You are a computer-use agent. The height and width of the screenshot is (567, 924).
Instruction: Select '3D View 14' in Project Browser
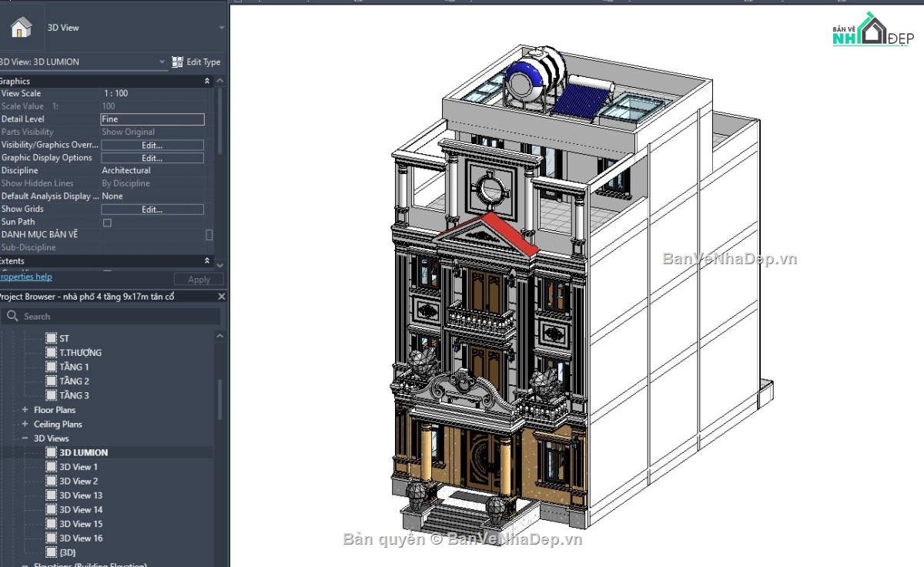81,509
